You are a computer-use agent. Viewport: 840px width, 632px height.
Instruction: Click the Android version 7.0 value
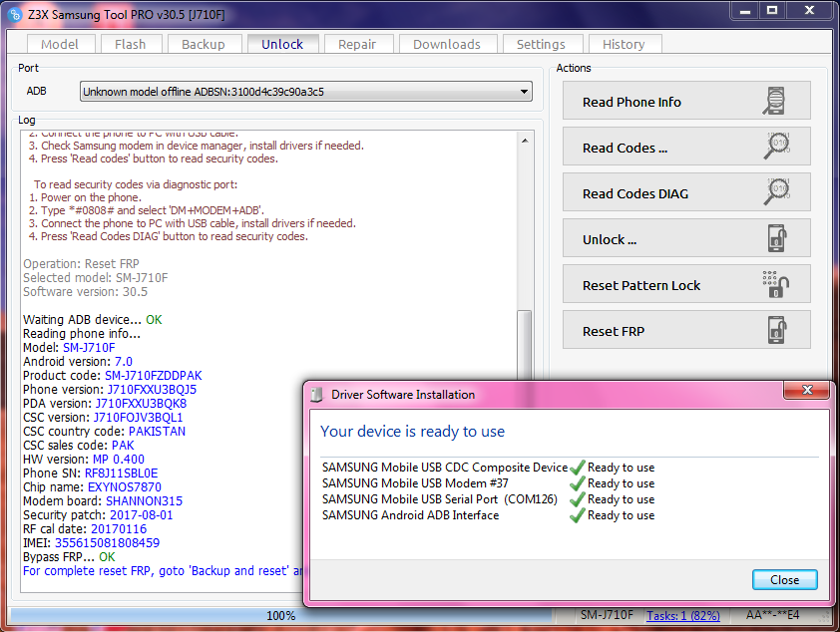(x=124, y=362)
